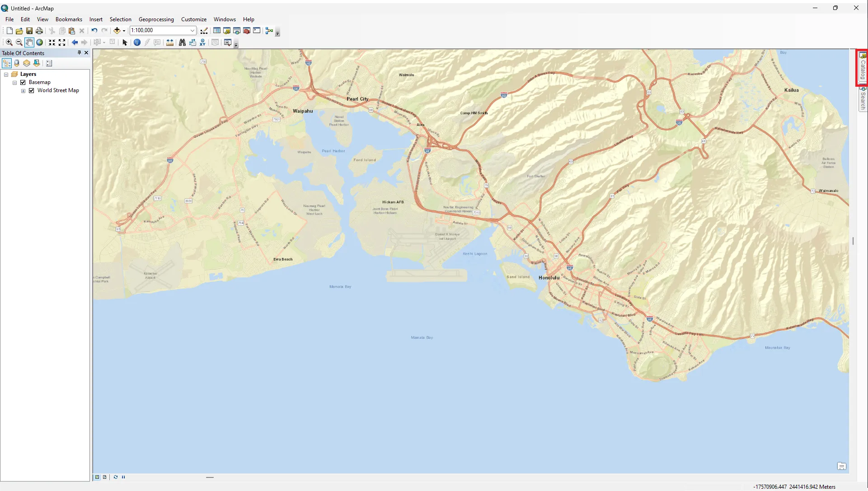Image resolution: width=868 pixels, height=491 pixels.
Task: Create a new map document
Action: pos(9,31)
